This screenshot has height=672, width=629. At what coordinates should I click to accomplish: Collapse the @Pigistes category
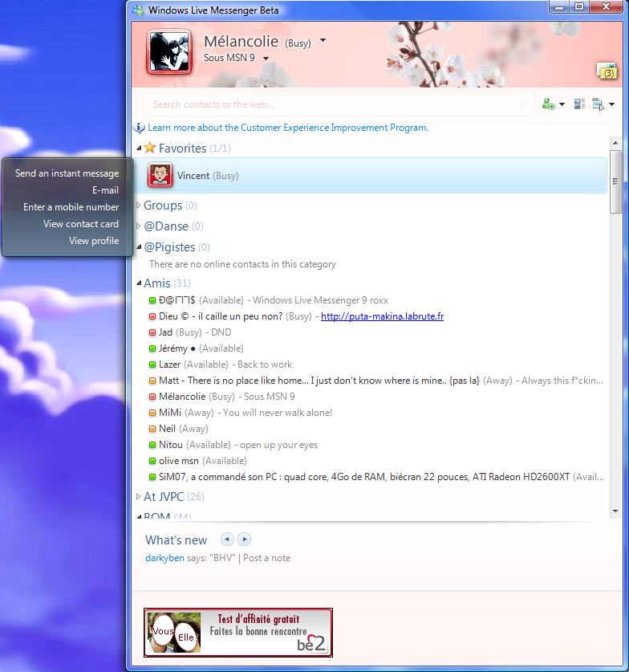139,246
